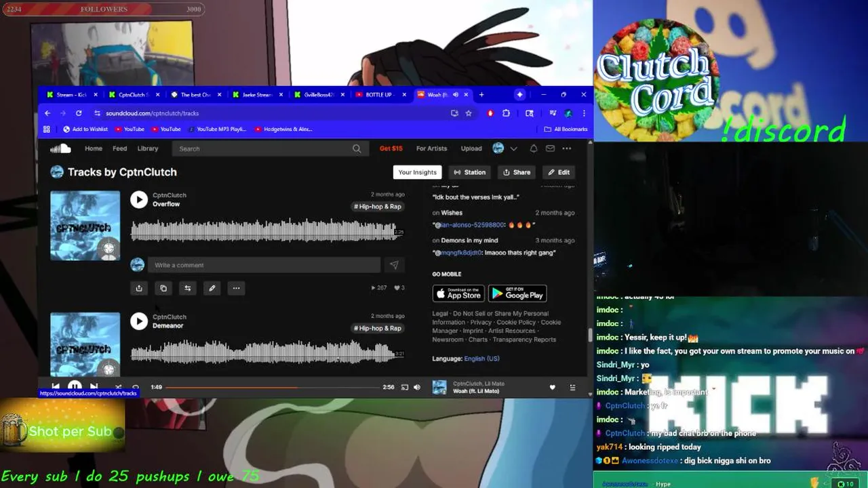Switch to The best Chu tab
Image resolution: width=868 pixels, height=488 pixels.
point(195,95)
